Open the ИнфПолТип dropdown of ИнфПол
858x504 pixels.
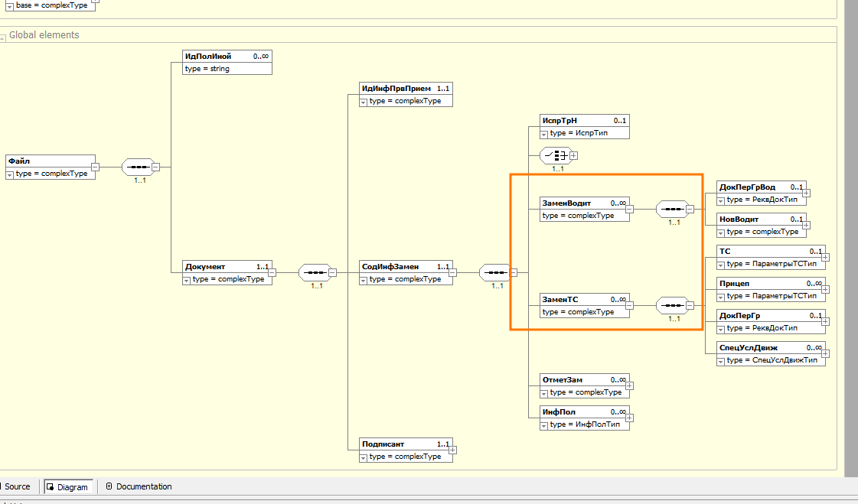point(544,426)
